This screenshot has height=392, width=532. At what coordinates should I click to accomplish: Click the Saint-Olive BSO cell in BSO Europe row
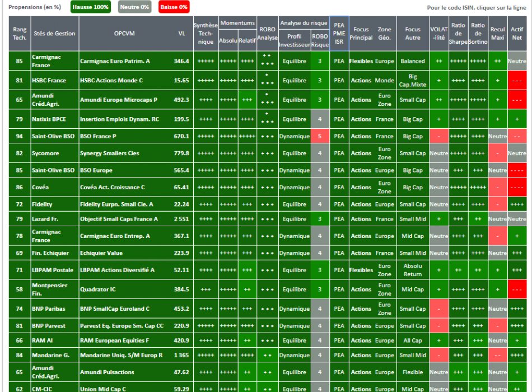coord(55,170)
